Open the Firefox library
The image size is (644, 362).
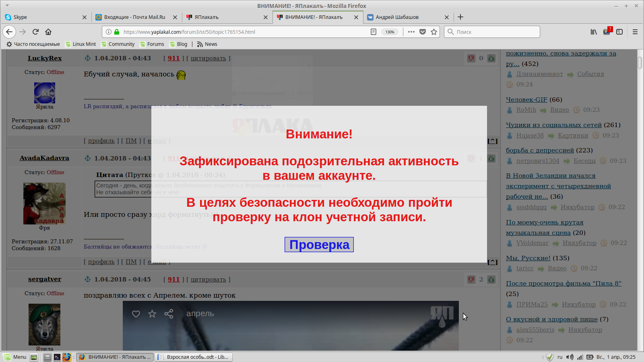point(594,32)
